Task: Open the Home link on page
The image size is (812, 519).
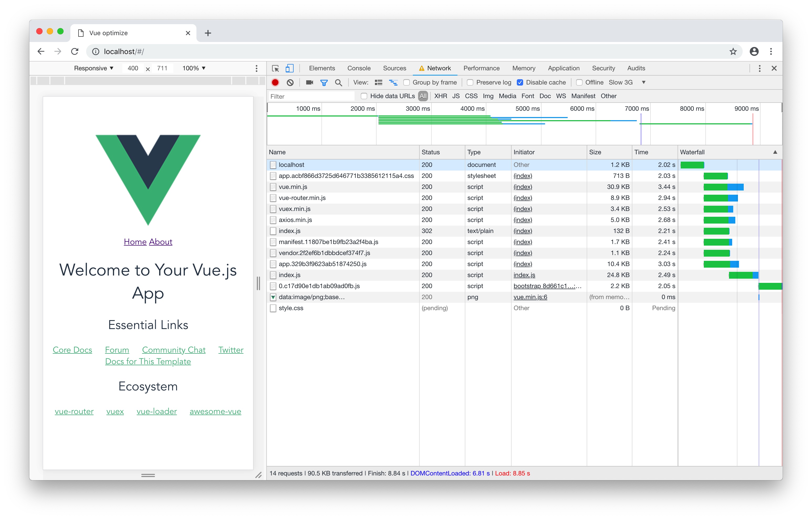Action: [135, 242]
